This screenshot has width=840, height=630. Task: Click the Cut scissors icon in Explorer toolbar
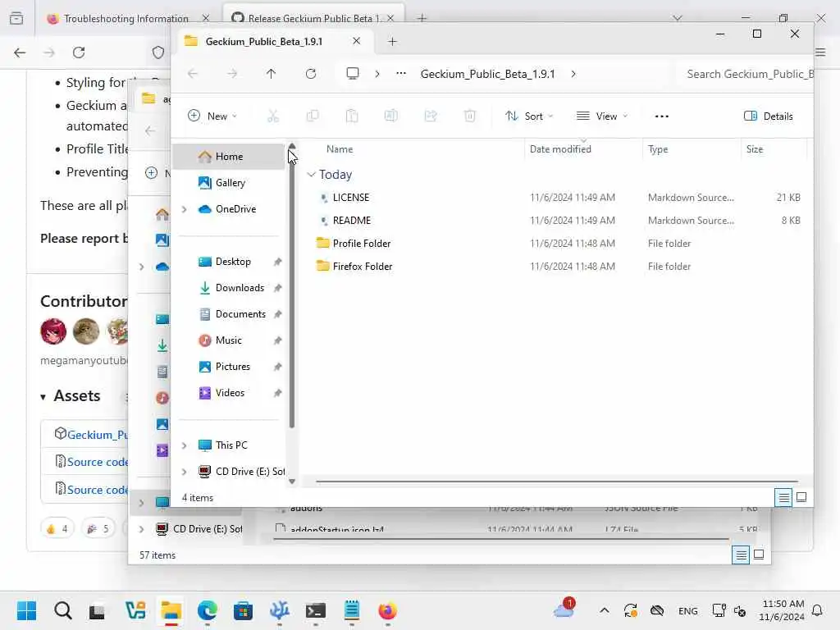(273, 116)
